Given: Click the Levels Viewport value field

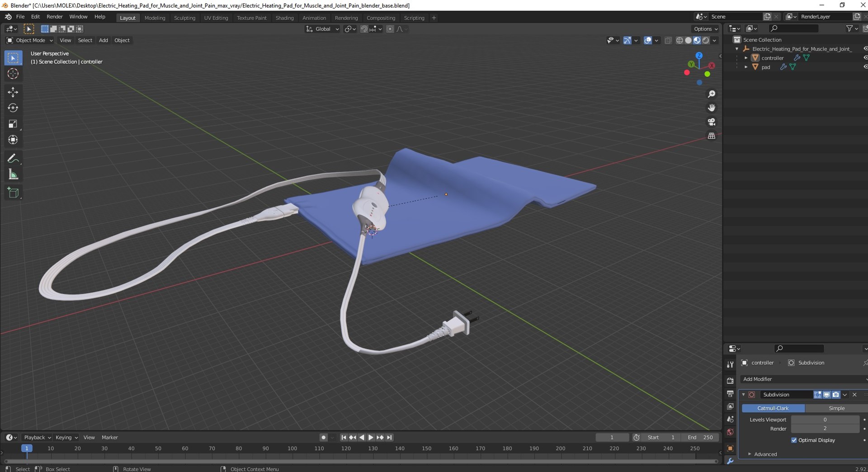Looking at the screenshot, I should coord(825,420).
